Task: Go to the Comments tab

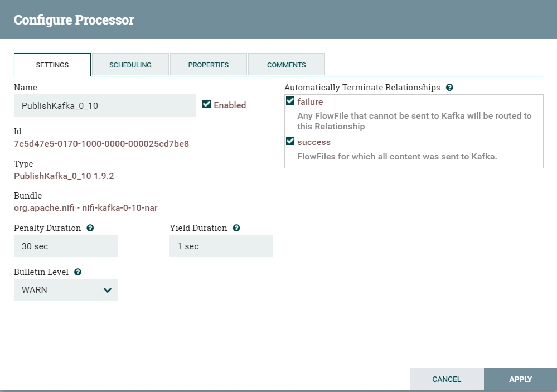Action: coord(287,65)
